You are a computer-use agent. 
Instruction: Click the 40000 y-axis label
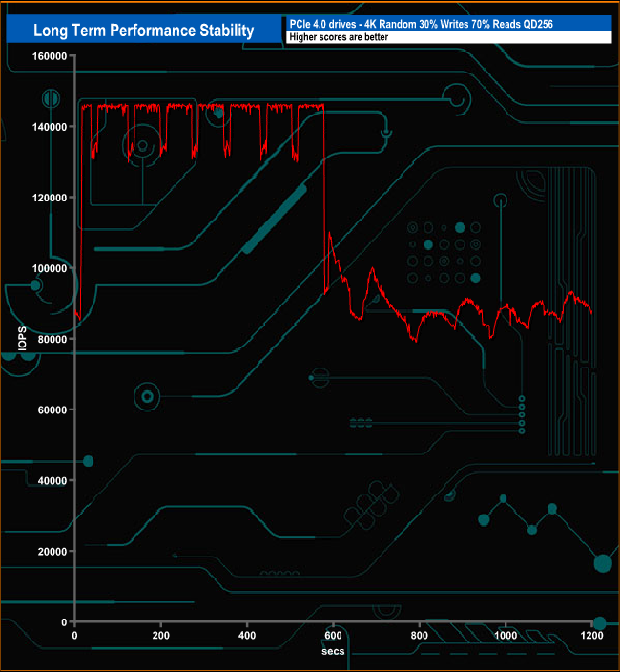52,481
